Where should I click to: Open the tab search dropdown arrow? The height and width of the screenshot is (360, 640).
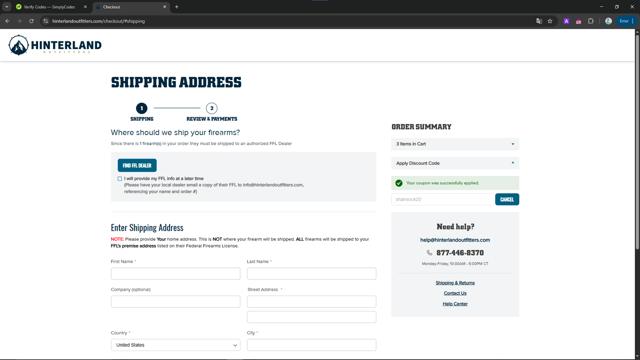[7, 7]
